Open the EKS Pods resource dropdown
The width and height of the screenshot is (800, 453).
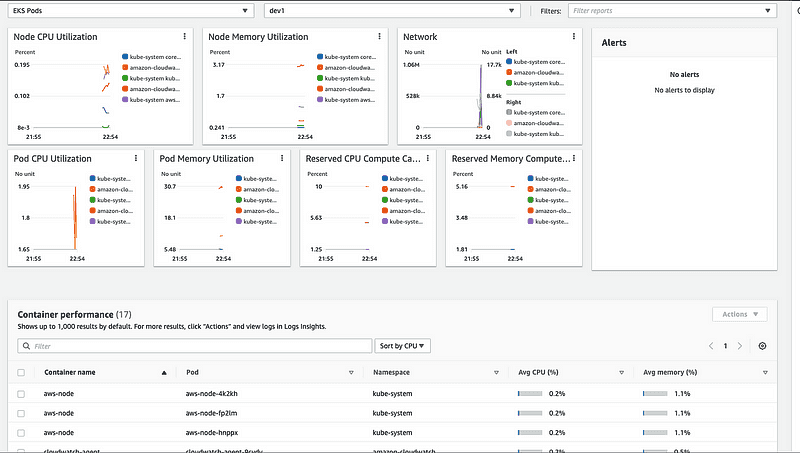click(x=131, y=10)
